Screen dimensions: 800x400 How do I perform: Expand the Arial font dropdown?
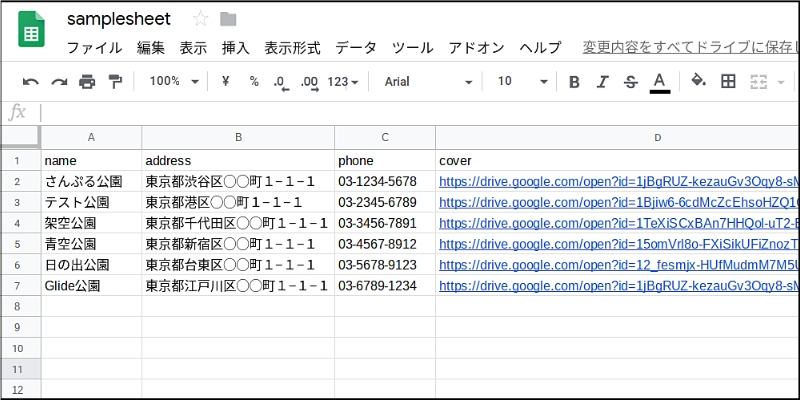coord(428,82)
